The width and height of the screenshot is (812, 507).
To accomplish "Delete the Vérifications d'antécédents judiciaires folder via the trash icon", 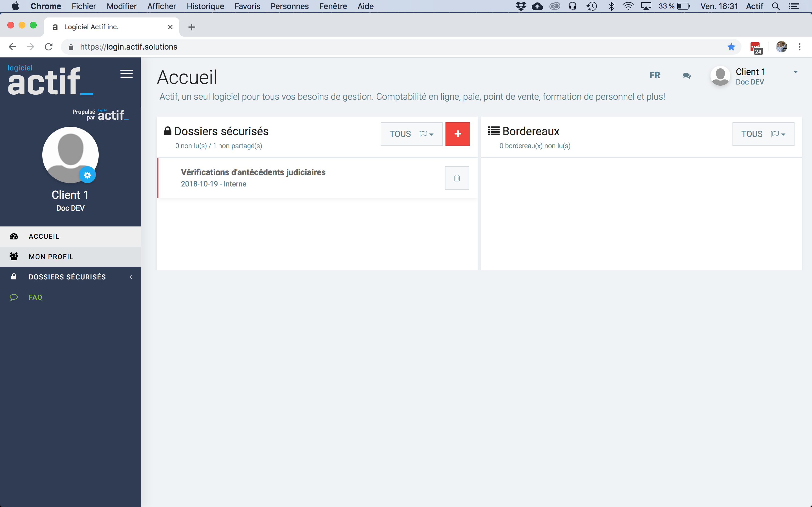I will pyautogui.click(x=457, y=178).
